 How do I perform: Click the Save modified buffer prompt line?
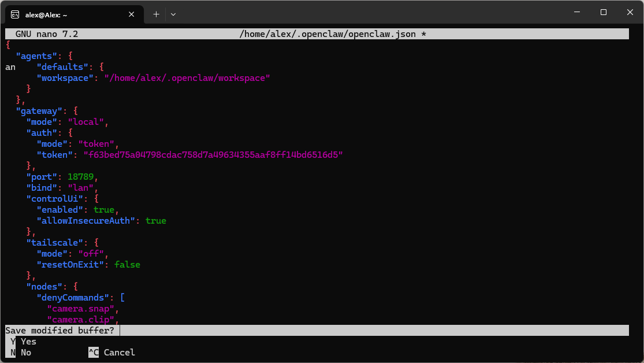point(59,331)
